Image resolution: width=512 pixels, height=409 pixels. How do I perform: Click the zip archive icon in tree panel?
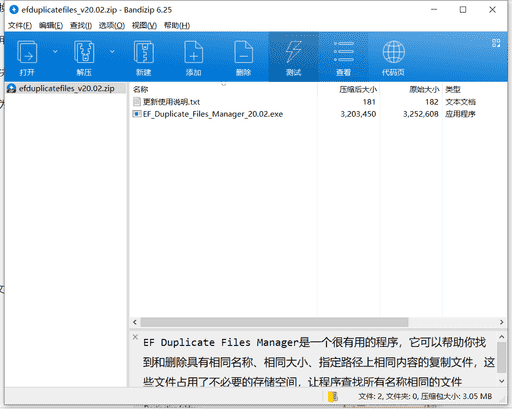(12, 88)
